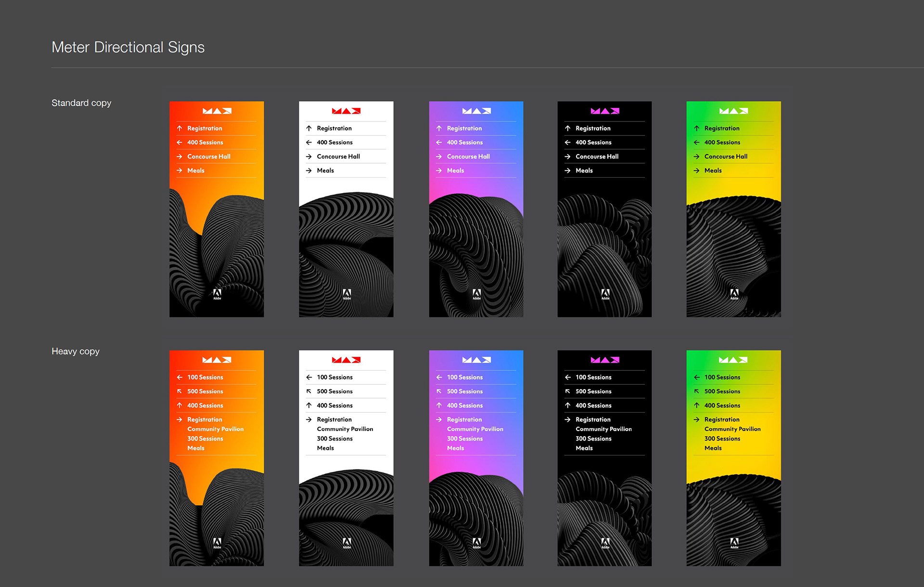Click 'Meals' text on the green Standard copy sign
Screen dimensions: 924x587
(713, 170)
